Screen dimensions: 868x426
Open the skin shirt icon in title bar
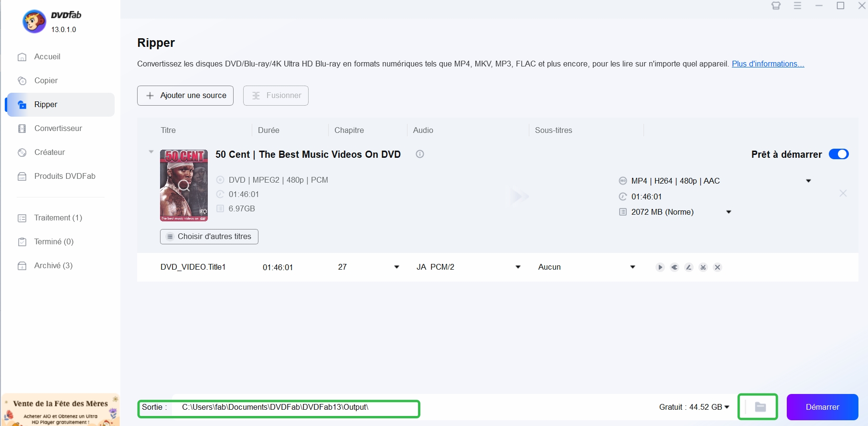pyautogui.click(x=776, y=6)
